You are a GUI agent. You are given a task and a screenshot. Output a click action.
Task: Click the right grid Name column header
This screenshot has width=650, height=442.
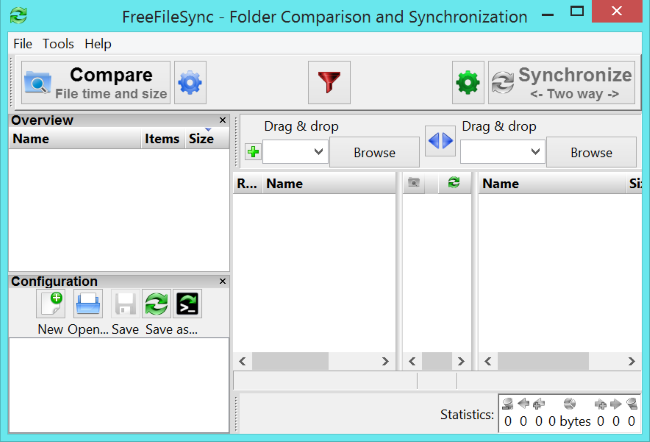552,183
